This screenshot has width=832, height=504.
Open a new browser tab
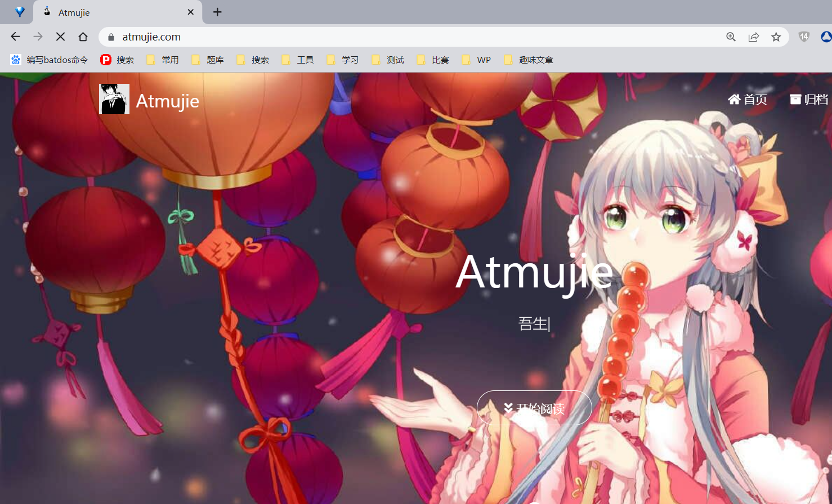[x=217, y=12]
